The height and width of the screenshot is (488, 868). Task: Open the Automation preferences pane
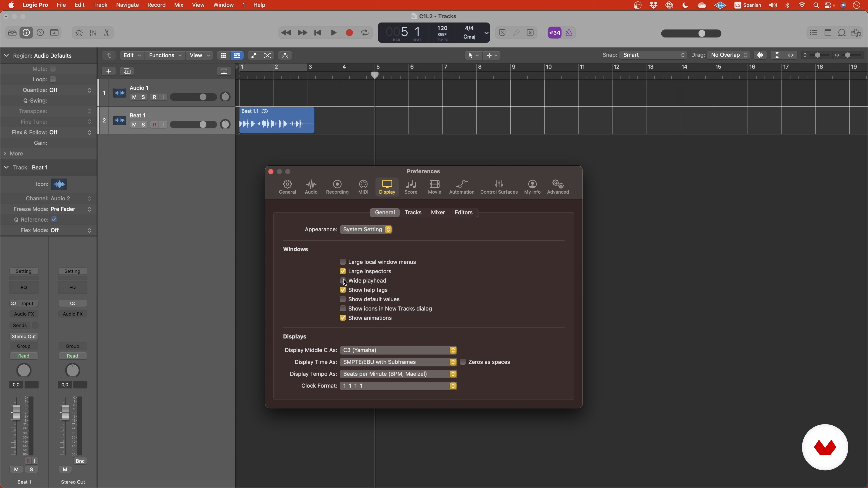(x=462, y=187)
